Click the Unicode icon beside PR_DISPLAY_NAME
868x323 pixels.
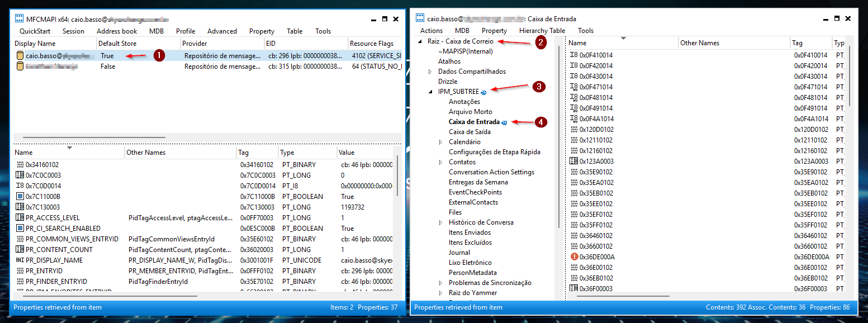click(20, 260)
